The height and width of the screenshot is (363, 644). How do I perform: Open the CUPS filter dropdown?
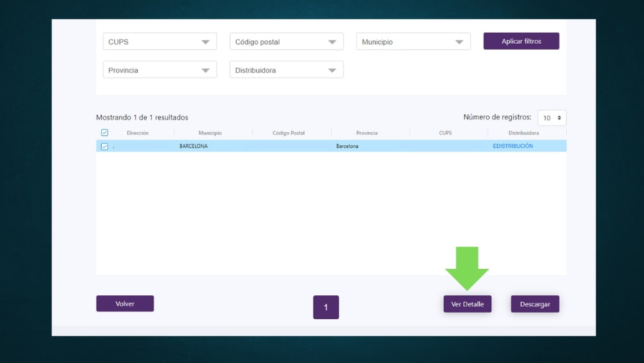point(160,42)
